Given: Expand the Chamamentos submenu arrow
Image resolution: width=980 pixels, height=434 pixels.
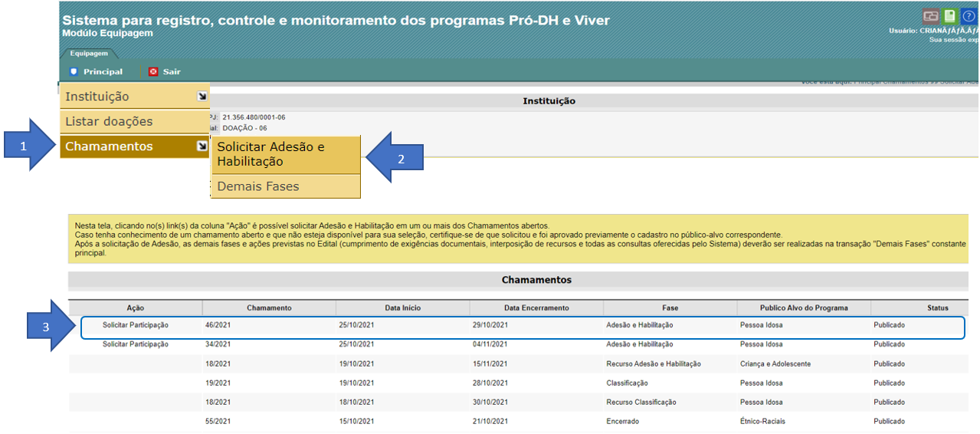Looking at the screenshot, I should 202,146.
